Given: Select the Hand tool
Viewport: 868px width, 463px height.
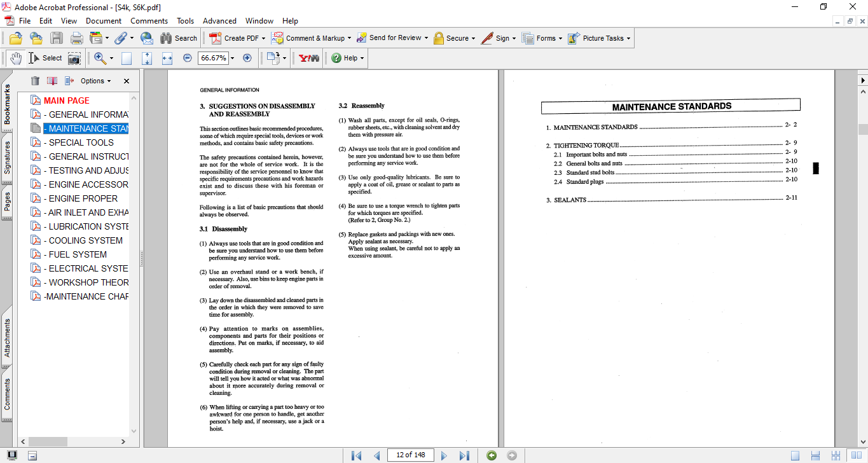Looking at the screenshot, I should pos(15,58).
